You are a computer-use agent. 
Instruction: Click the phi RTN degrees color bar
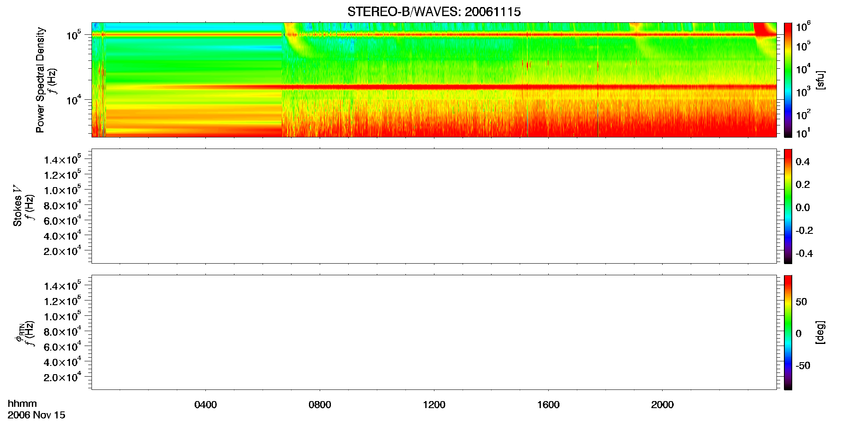[788, 332]
